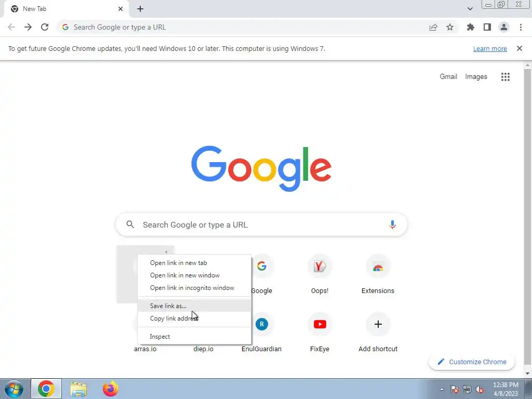This screenshot has height=399, width=532.
Task: Open the Extensions puzzle icon
Action: 470,27
